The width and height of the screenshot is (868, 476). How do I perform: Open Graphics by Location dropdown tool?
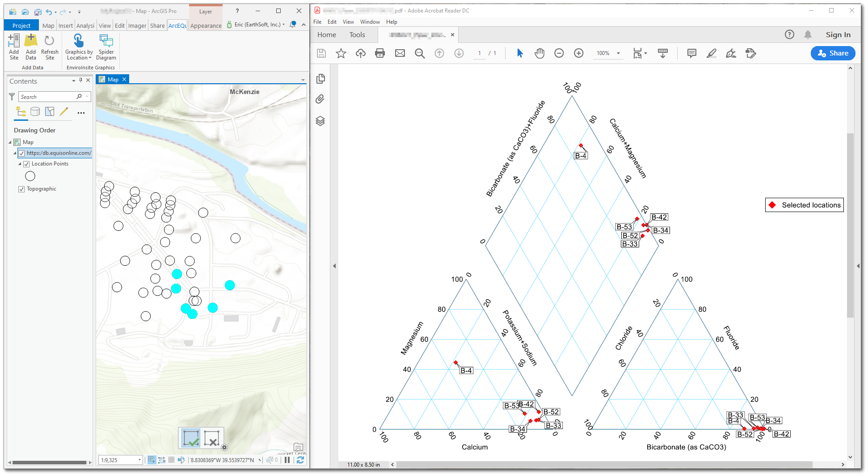click(79, 47)
